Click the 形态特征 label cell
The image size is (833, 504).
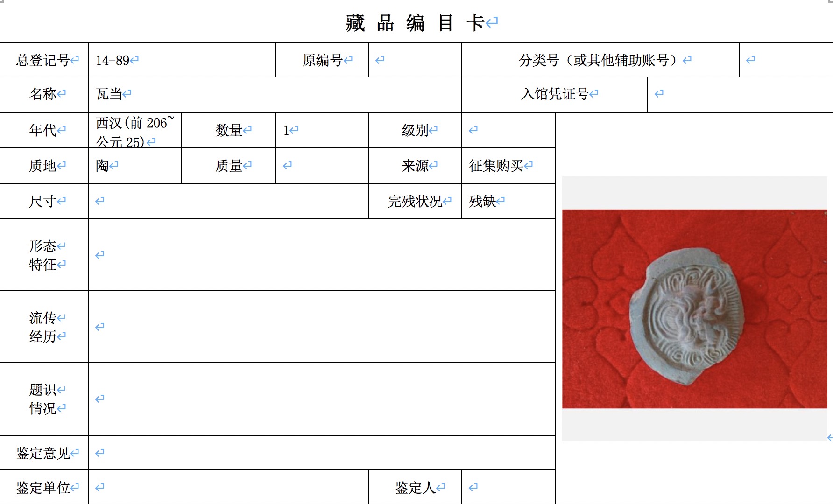[x=44, y=255]
